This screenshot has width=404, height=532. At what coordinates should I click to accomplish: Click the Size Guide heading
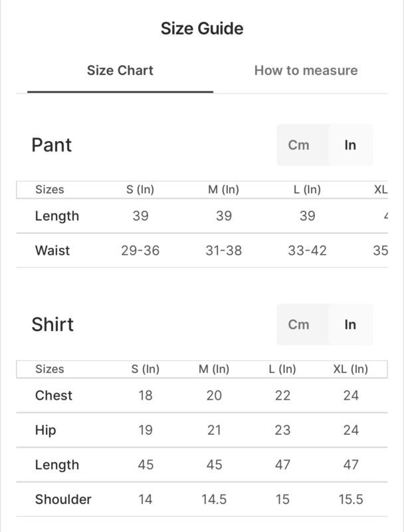pyautogui.click(x=202, y=29)
